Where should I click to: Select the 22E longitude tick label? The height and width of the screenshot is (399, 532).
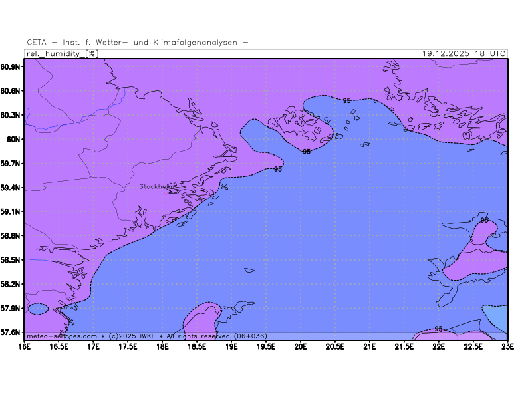438,346
